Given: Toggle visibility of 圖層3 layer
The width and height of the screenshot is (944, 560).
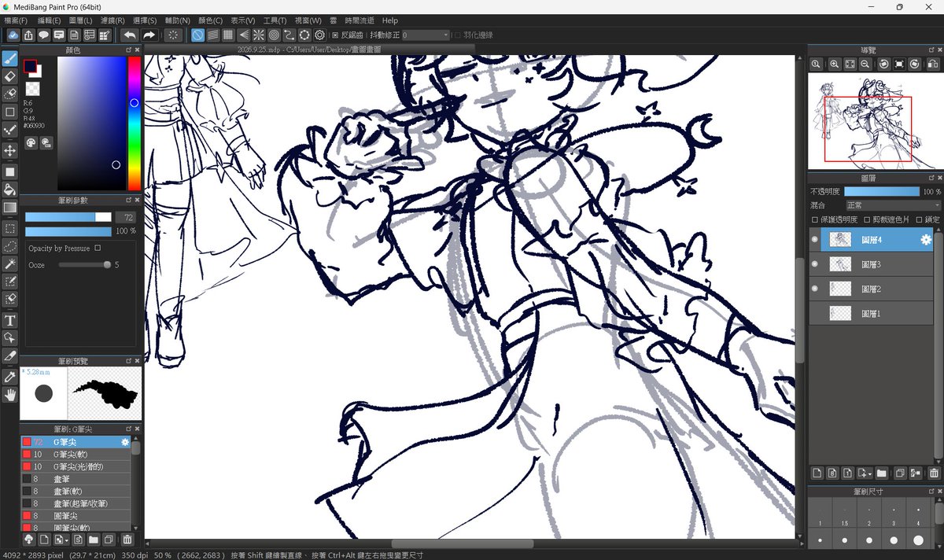Looking at the screenshot, I should pyautogui.click(x=815, y=264).
